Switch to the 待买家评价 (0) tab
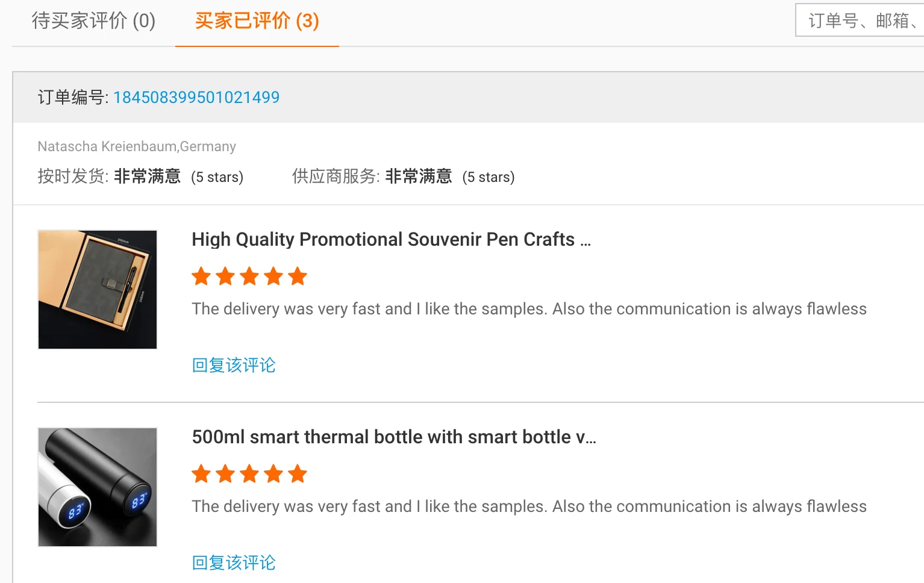Screen dimensions: 924x583 tap(93, 21)
